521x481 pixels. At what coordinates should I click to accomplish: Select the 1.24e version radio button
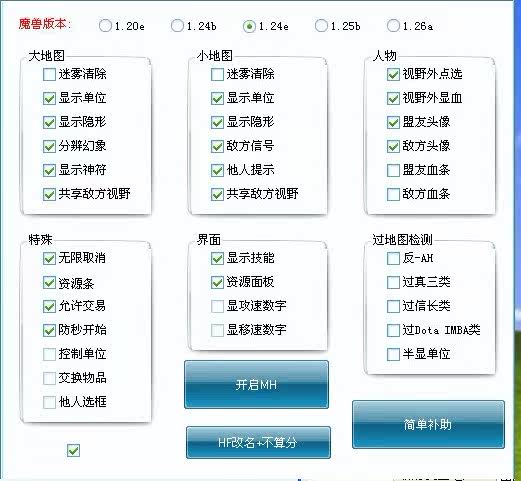point(249,26)
